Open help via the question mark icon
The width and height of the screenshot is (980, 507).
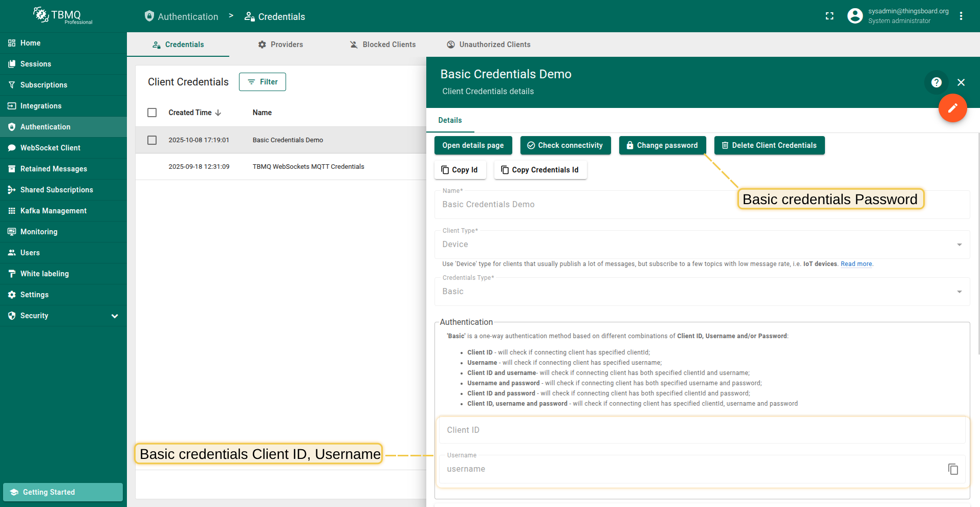tap(936, 82)
